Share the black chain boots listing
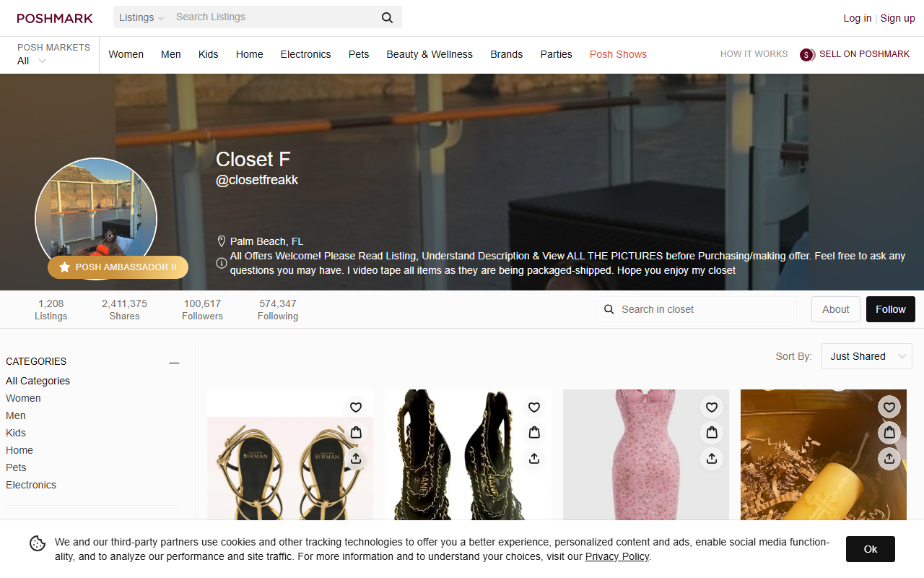Screen dimensions: 924x578 click(534, 458)
